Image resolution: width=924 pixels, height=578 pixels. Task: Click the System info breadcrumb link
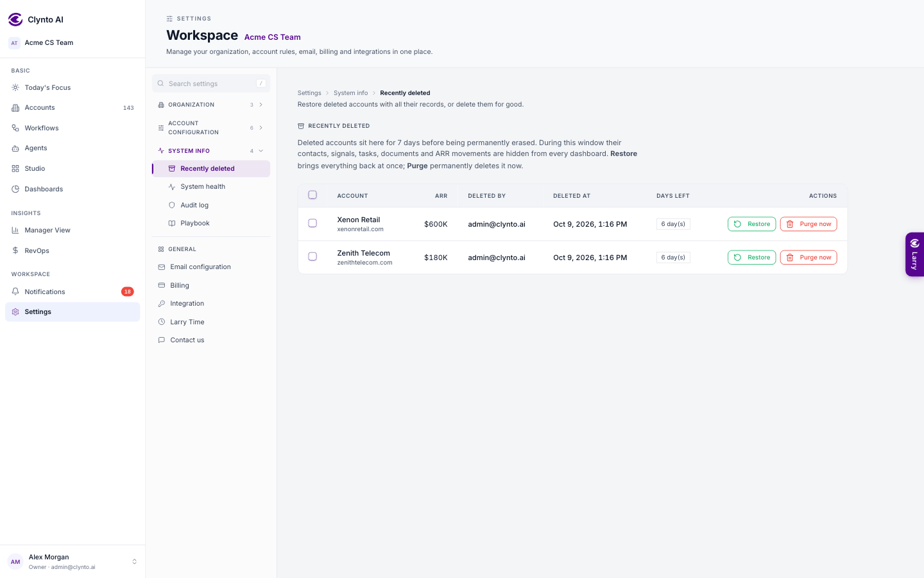[351, 93]
